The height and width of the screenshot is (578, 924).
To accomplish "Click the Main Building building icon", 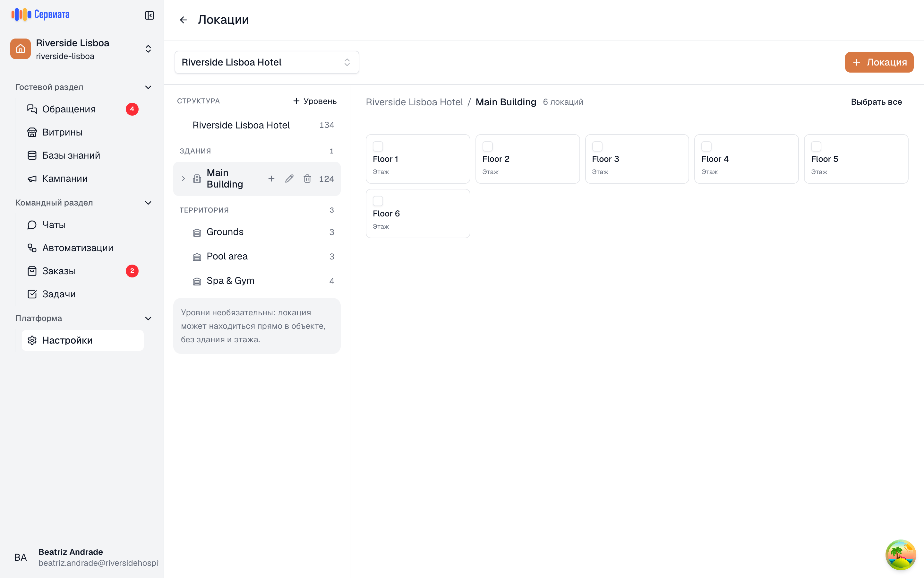I will (197, 179).
